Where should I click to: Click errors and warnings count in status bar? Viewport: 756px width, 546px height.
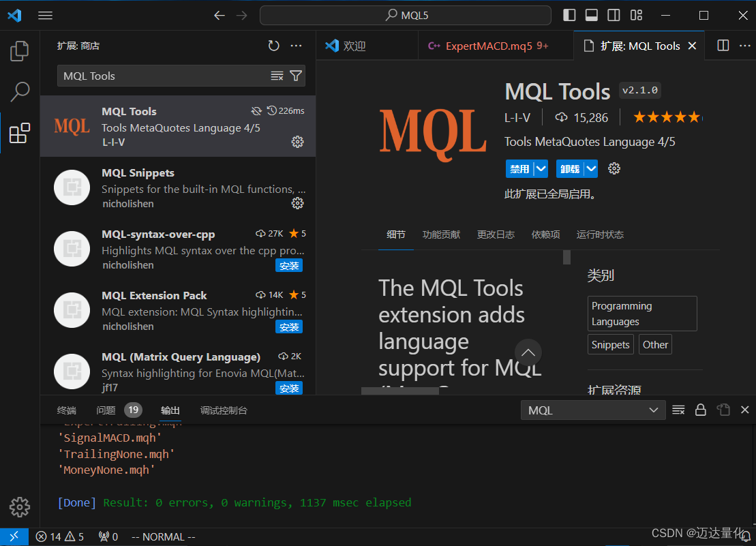click(x=60, y=536)
